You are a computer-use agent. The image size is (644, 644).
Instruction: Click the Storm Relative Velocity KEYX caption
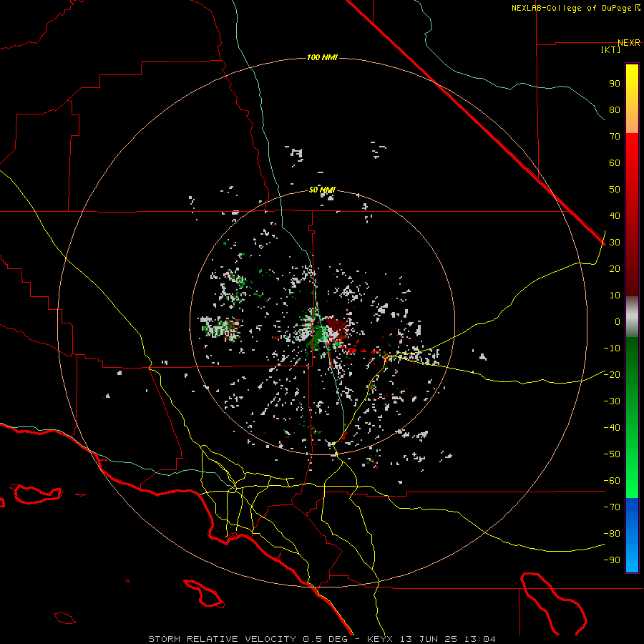click(x=322, y=639)
